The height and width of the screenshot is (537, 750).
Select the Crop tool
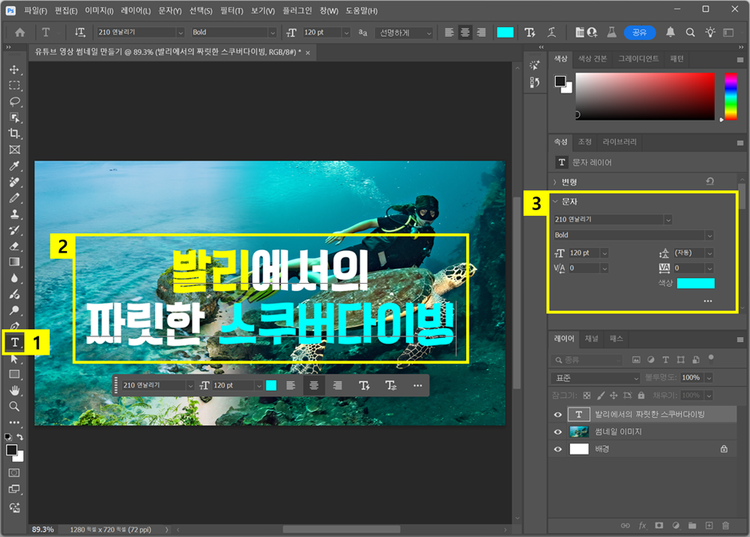tap(14, 133)
